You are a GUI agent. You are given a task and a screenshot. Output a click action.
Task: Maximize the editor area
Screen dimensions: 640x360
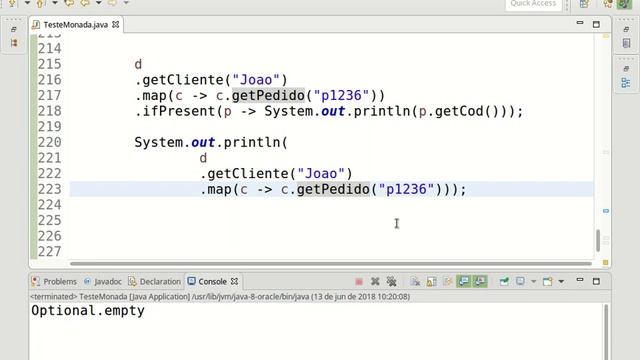coord(596,24)
